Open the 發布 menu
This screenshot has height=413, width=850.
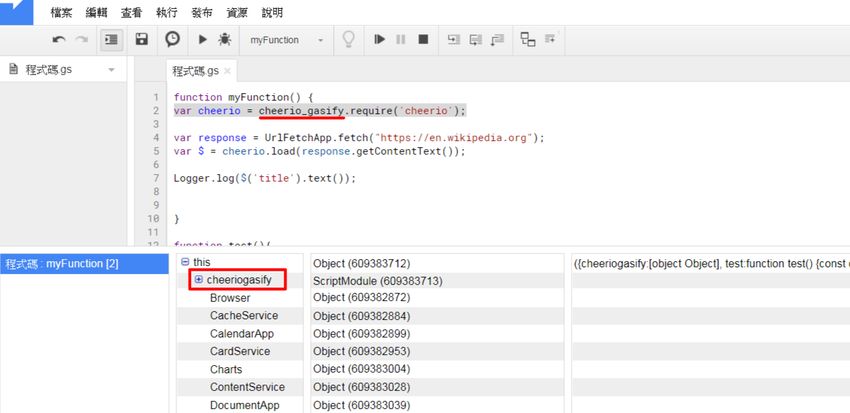pos(202,13)
